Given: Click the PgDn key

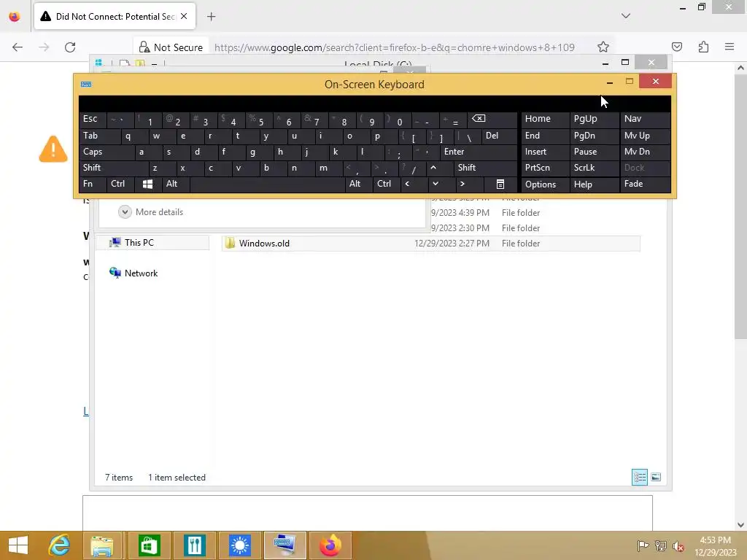Looking at the screenshot, I should [x=594, y=136].
